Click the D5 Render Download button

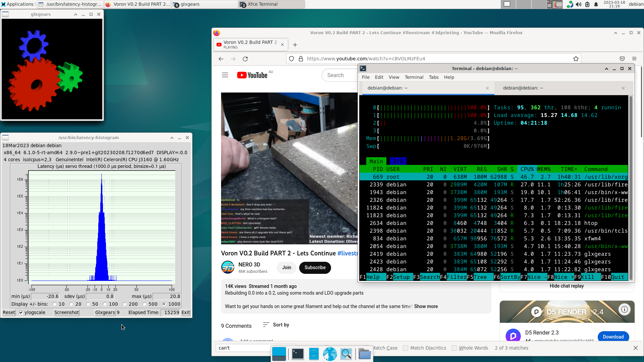point(613,337)
